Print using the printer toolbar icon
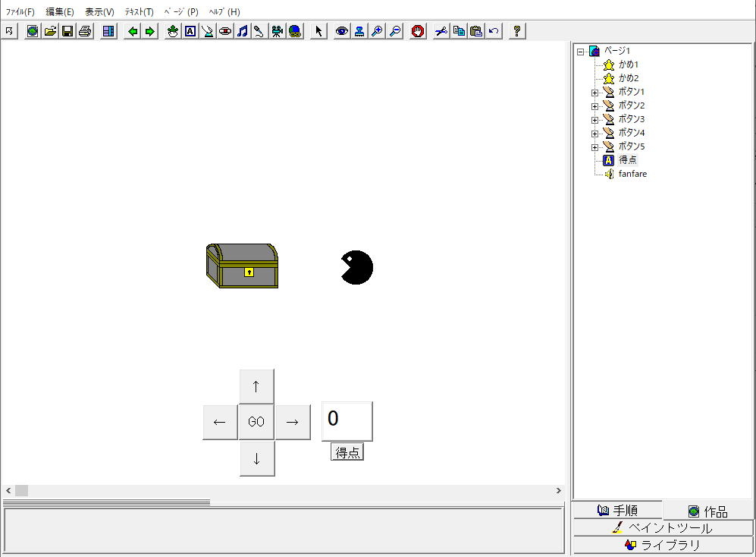This screenshot has width=756, height=557. [85, 31]
